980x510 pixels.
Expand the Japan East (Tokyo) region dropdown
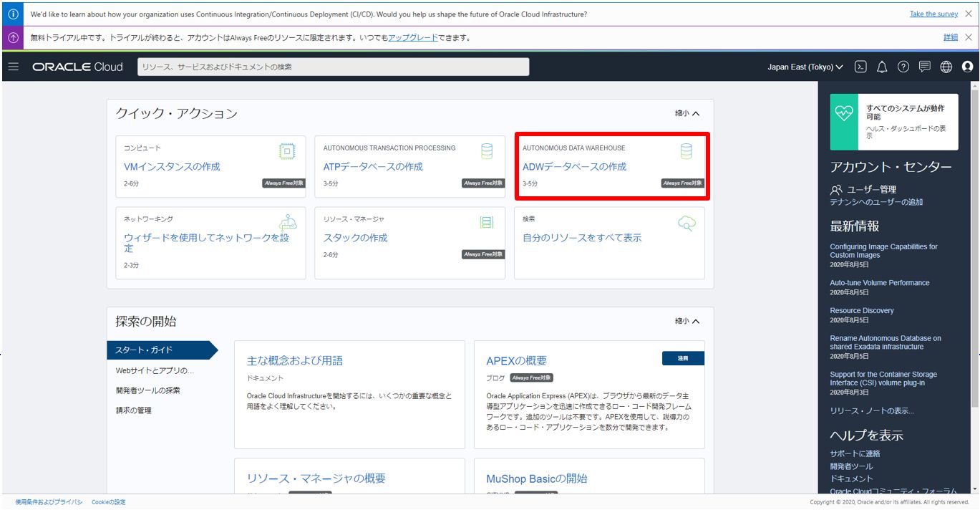tap(805, 67)
